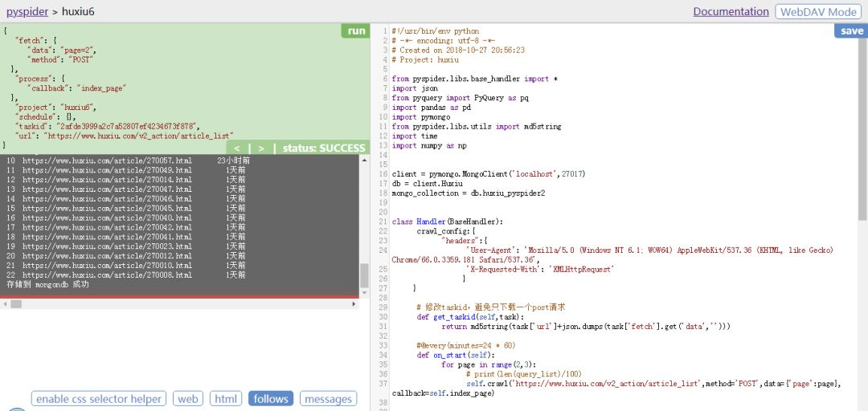868x411 pixels.
Task: Click right arrow of horizontal scrollbar
Action: (354, 303)
